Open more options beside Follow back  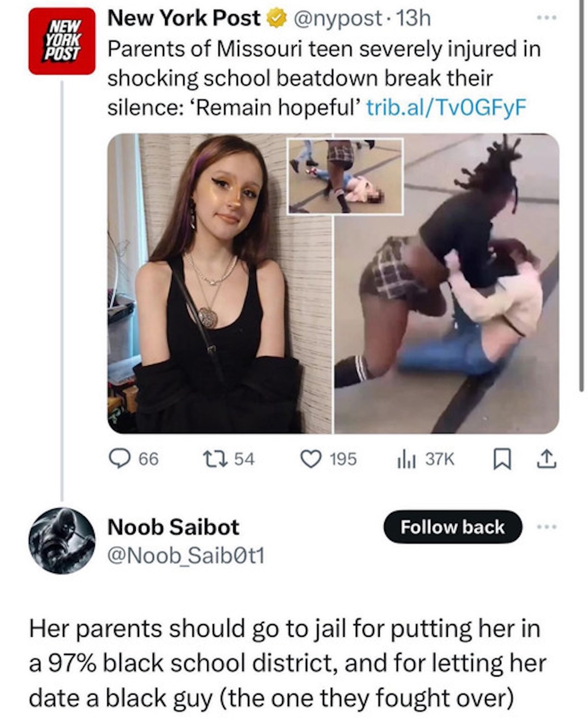coord(547,527)
